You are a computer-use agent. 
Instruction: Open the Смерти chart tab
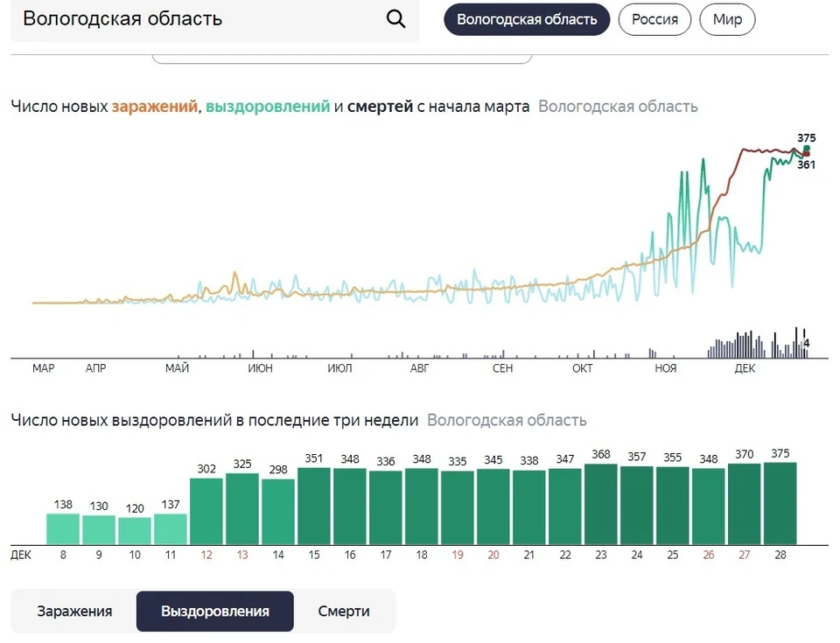click(343, 612)
